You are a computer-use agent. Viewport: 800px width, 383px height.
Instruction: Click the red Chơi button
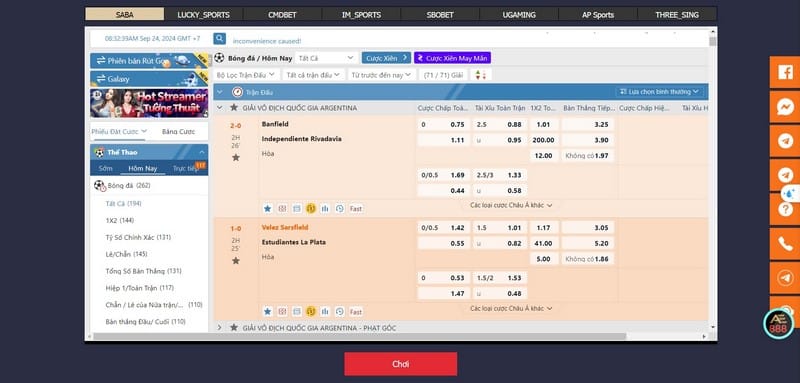click(x=401, y=364)
